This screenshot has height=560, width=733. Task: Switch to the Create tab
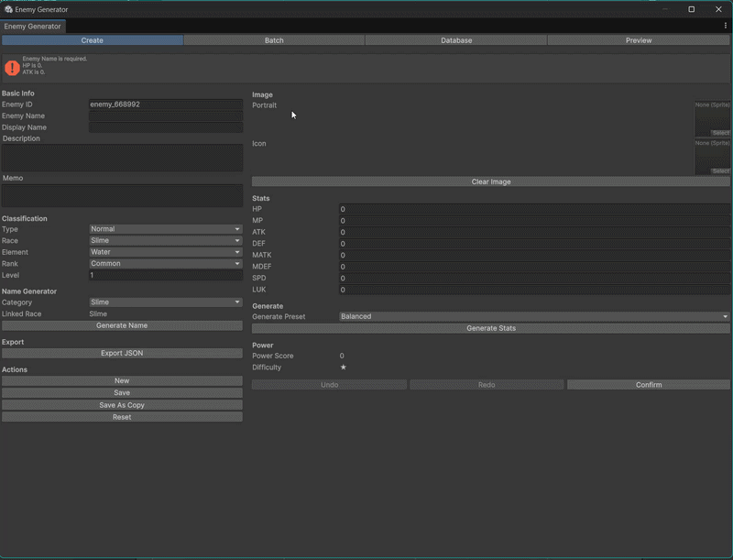(93, 40)
